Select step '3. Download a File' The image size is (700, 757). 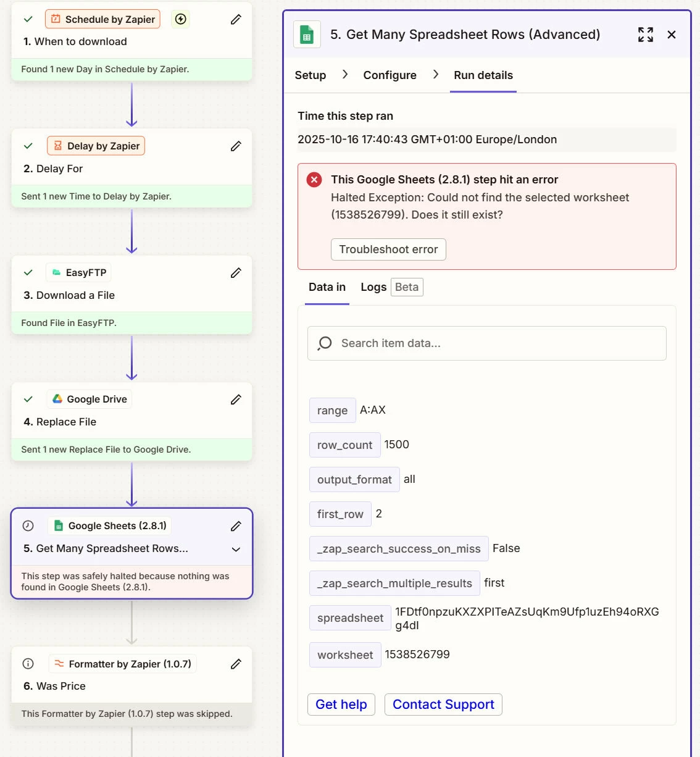69,295
